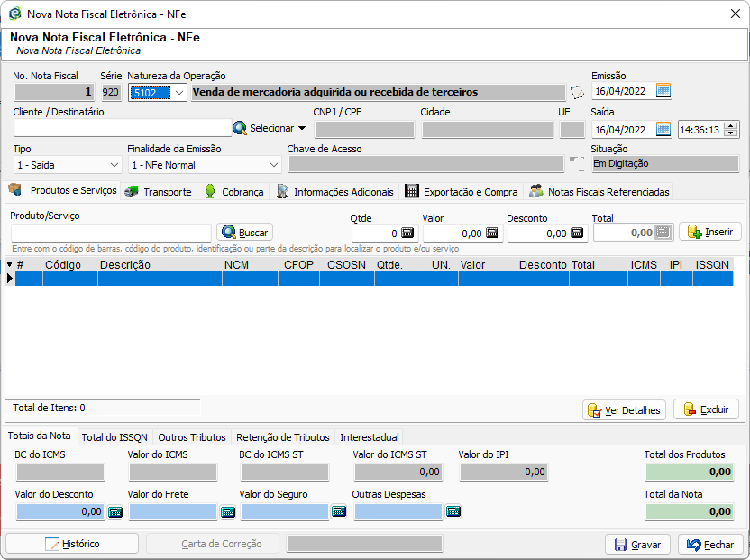The height and width of the screenshot is (560, 750).
Task: Click calculator icon next to Qtde field
Action: [407, 233]
